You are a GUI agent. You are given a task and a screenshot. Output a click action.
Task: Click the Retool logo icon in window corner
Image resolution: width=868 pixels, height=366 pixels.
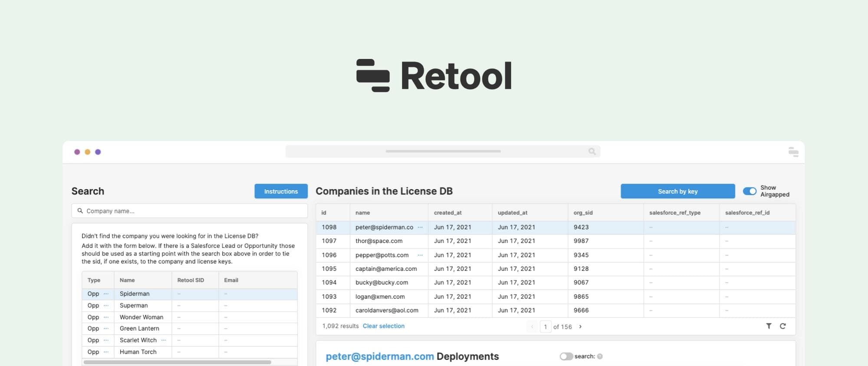click(x=793, y=152)
